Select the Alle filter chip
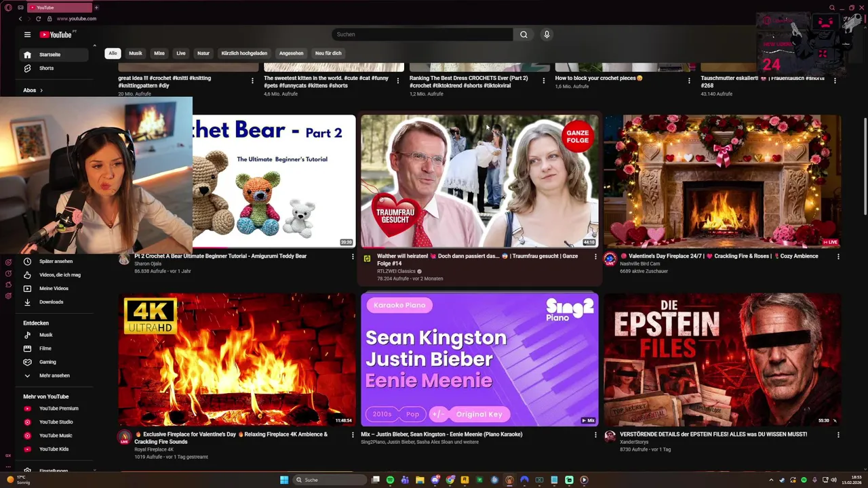This screenshot has width=868, height=488. (x=113, y=53)
